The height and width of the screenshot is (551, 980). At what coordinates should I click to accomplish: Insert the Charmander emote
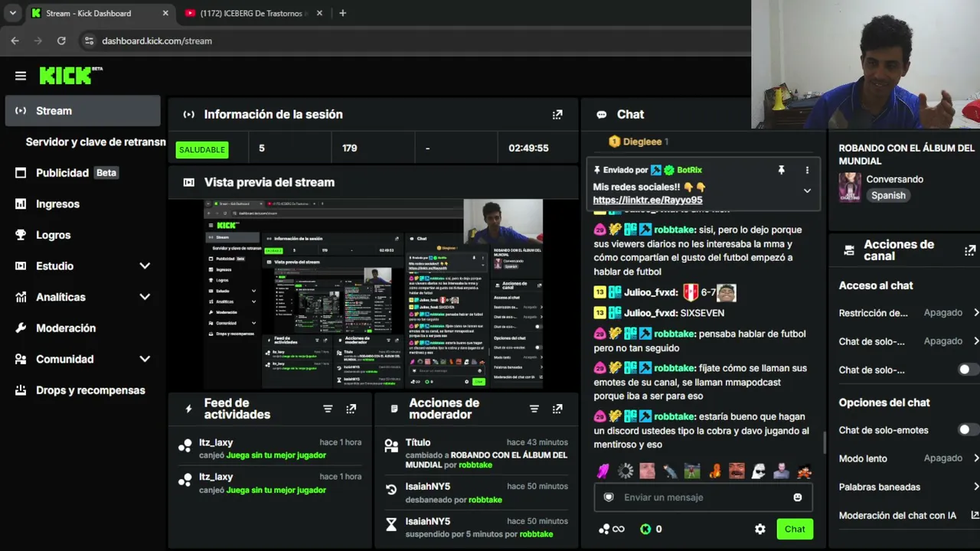pos(714,471)
